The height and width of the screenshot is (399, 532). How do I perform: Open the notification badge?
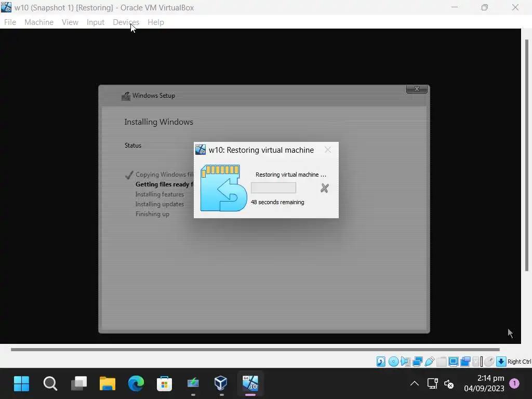coord(514,384)
